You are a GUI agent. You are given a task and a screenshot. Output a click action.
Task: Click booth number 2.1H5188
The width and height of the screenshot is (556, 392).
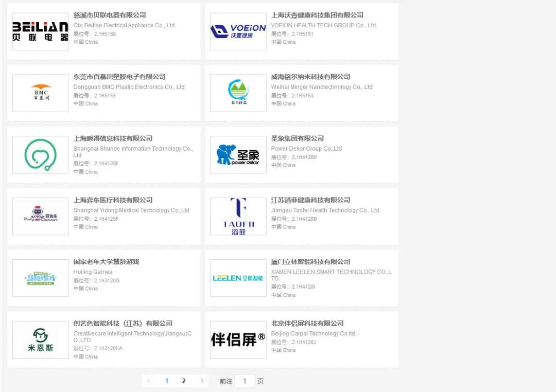pyautogui.click(x=105, y=34)
